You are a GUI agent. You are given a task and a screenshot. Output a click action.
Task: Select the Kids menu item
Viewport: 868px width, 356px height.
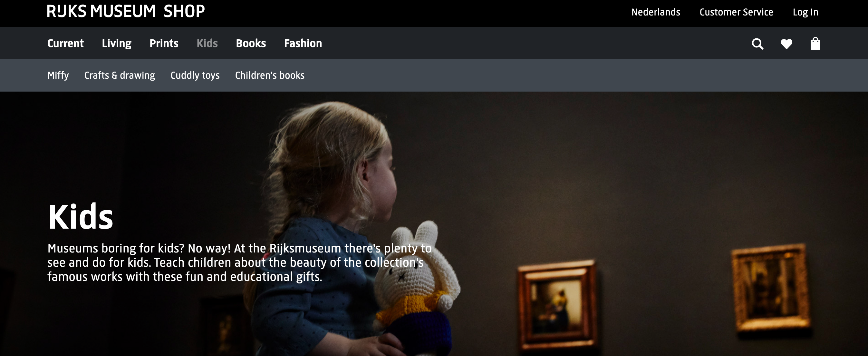click(x=207, y=43)
